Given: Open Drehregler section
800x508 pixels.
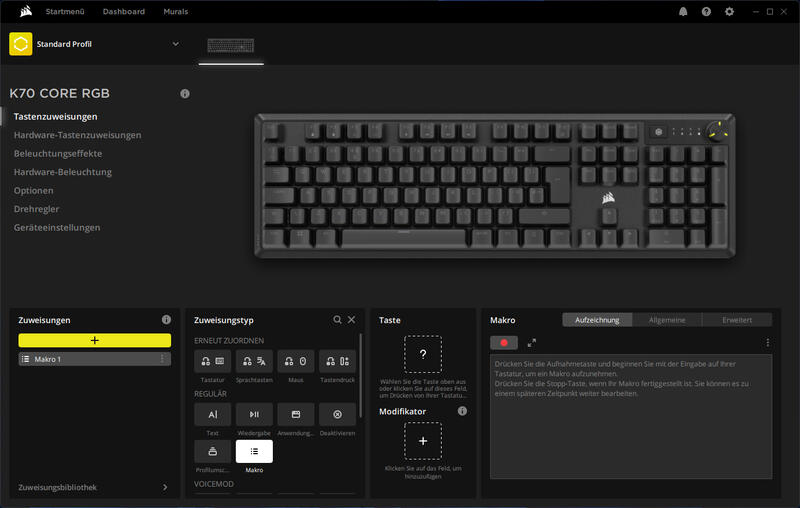Looking at the screenshot, I should [x=36, y=209].
